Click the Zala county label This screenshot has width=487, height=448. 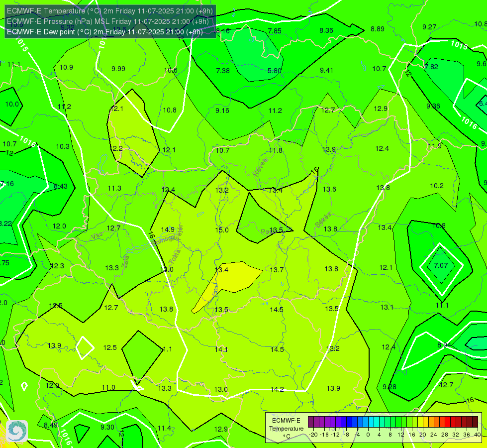[125, 261]
